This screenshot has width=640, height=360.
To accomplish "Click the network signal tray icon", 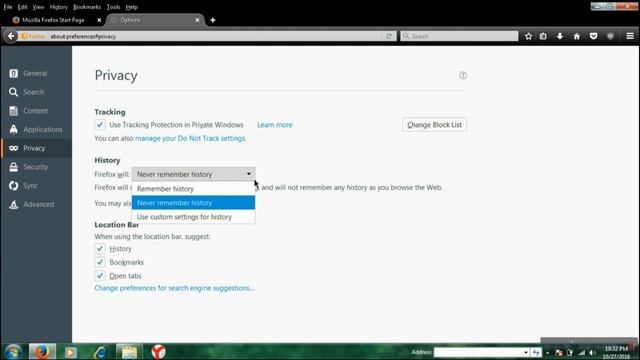I will 581,353.
